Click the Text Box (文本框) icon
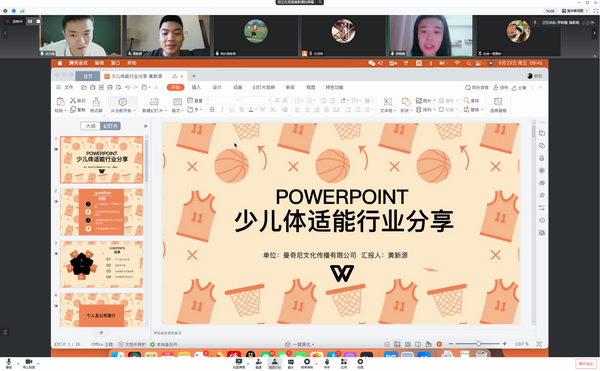This screenshot has width=600, height=371. point(387,102)
